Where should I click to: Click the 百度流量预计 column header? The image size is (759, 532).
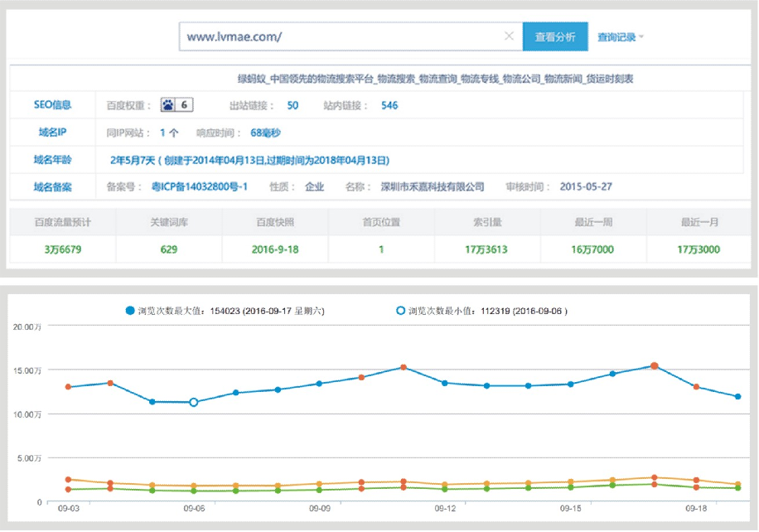pos(62,222)
